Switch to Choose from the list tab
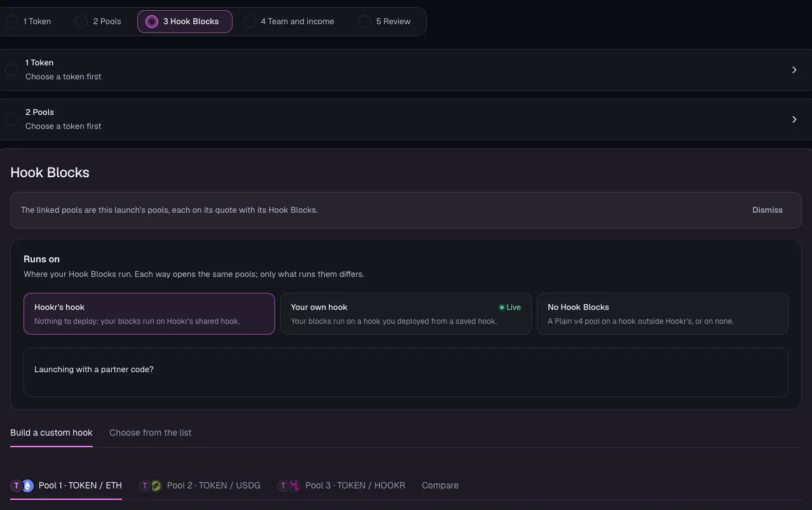Image resolution: width=812 pixels, height=510 pixels. click(x=151, y=433)
